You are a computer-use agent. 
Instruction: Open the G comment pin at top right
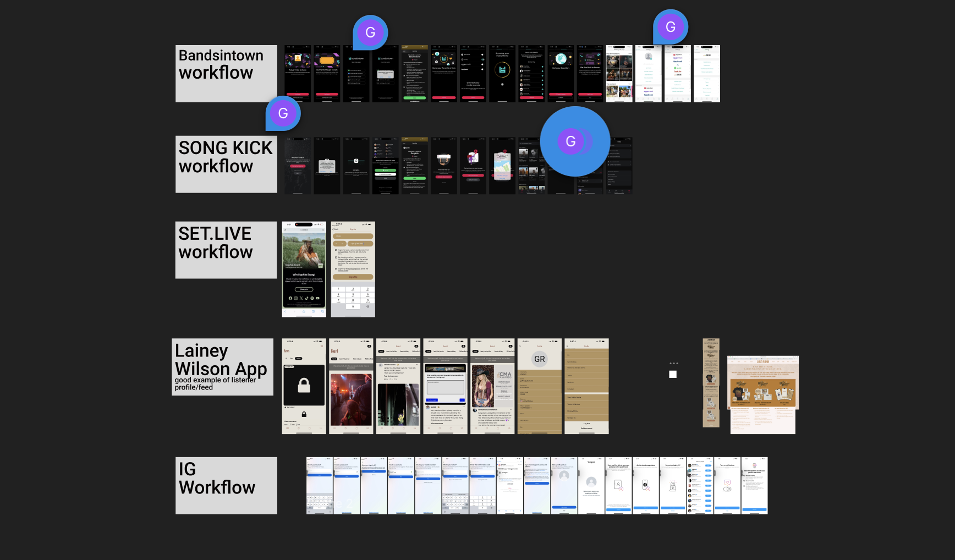(670, 27)
